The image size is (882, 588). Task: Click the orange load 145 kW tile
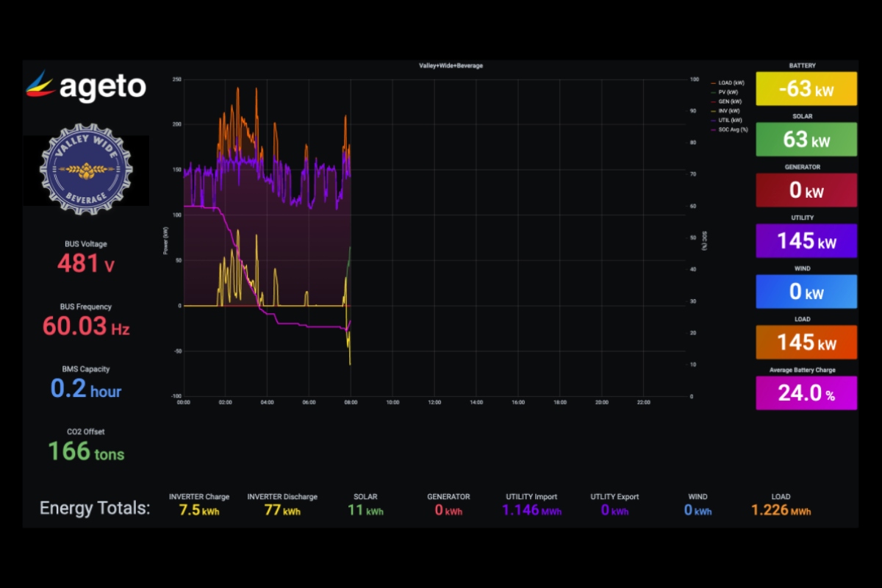[806, 343]
